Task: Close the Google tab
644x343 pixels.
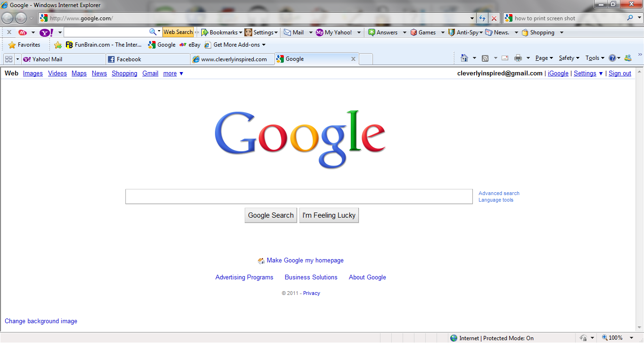Action: (353, 59)
